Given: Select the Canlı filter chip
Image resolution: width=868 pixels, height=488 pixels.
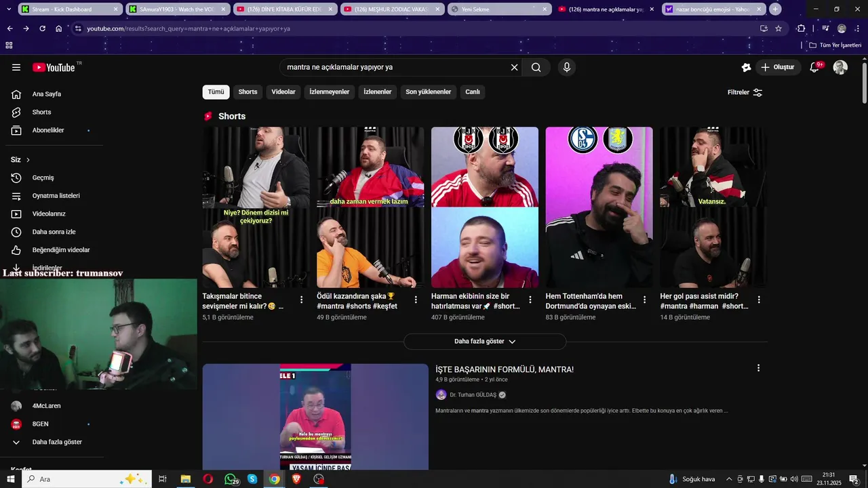Looking at the screenshot, I should 473,92.
